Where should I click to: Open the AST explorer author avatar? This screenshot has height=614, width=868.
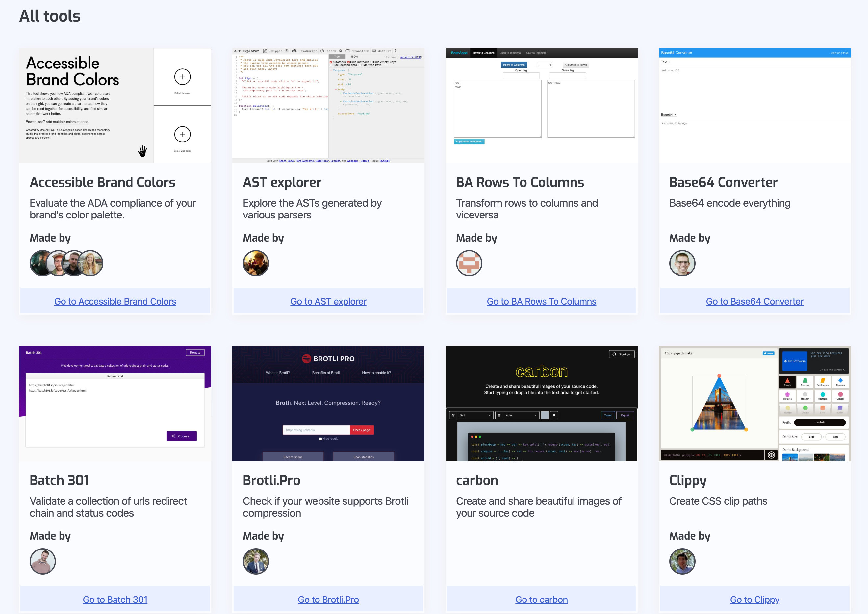tap(256, 263)
